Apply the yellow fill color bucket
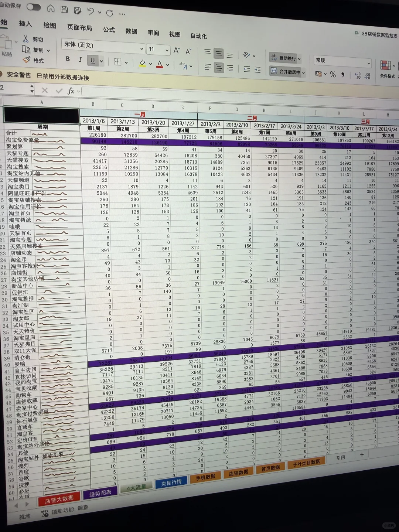Image resolution: width=399 pixels, height=532 pixels. tap(142, 63)
